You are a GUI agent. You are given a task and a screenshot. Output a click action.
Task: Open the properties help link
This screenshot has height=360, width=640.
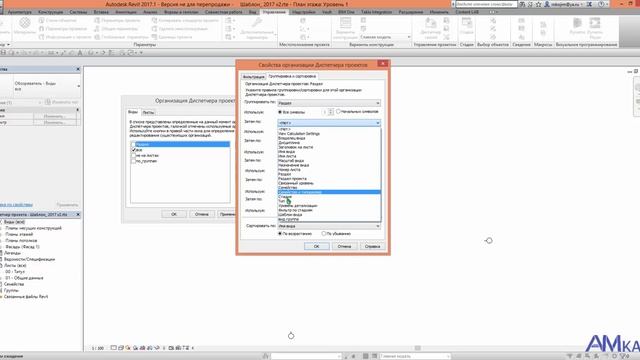16,204
